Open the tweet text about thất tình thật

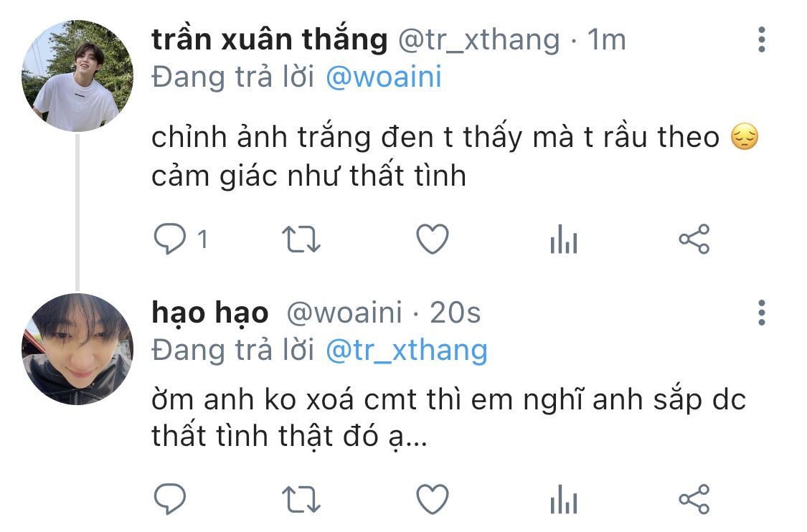pos(448,418)
